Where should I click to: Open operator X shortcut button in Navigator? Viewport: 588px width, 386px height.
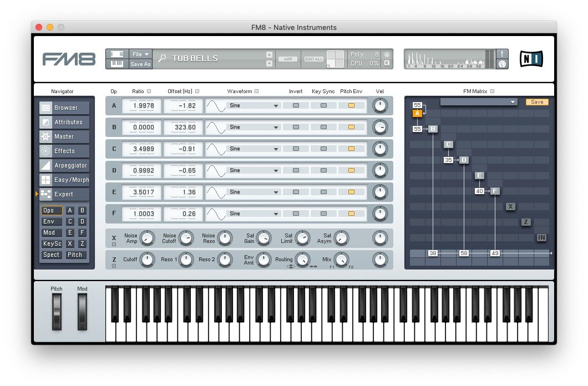(x=70, y=243)
